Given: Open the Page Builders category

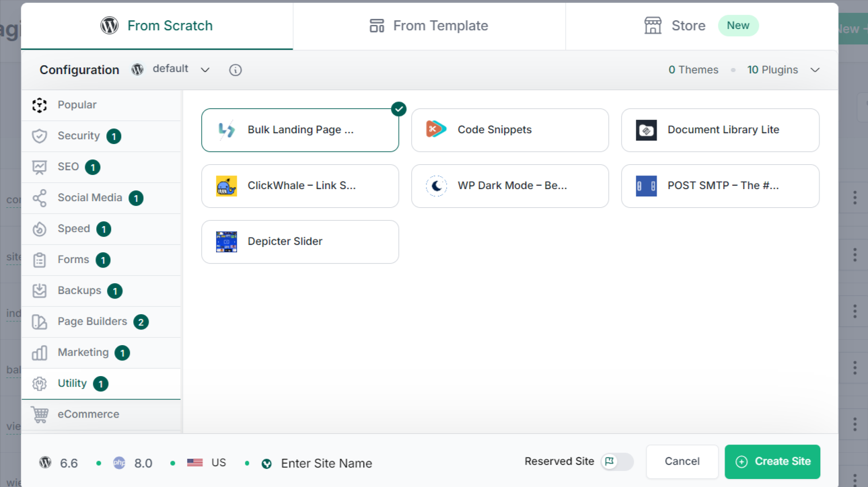Looking at the screenshot, I should point(101,322).
